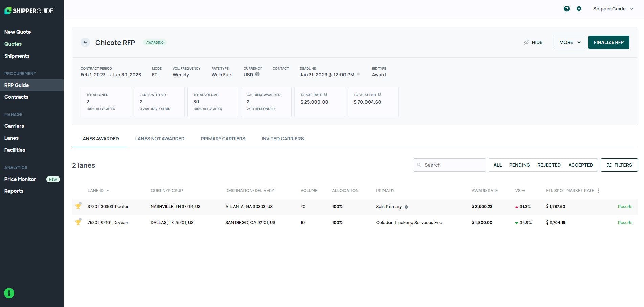Image resolution: width=644 pixels, height=307 pixels.
Task: Click the Target Rate help icon
Action: (x=326, y=95)
